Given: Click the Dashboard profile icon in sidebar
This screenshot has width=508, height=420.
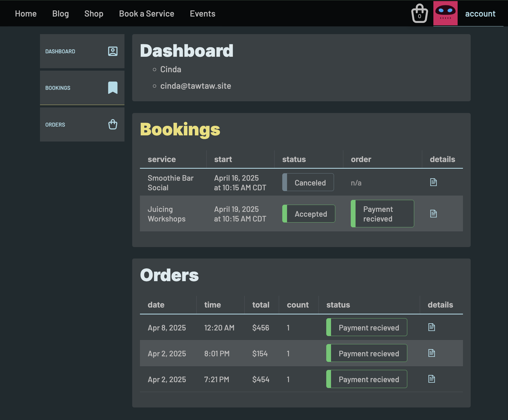Looking at the screenshot, I should [113, 51].
